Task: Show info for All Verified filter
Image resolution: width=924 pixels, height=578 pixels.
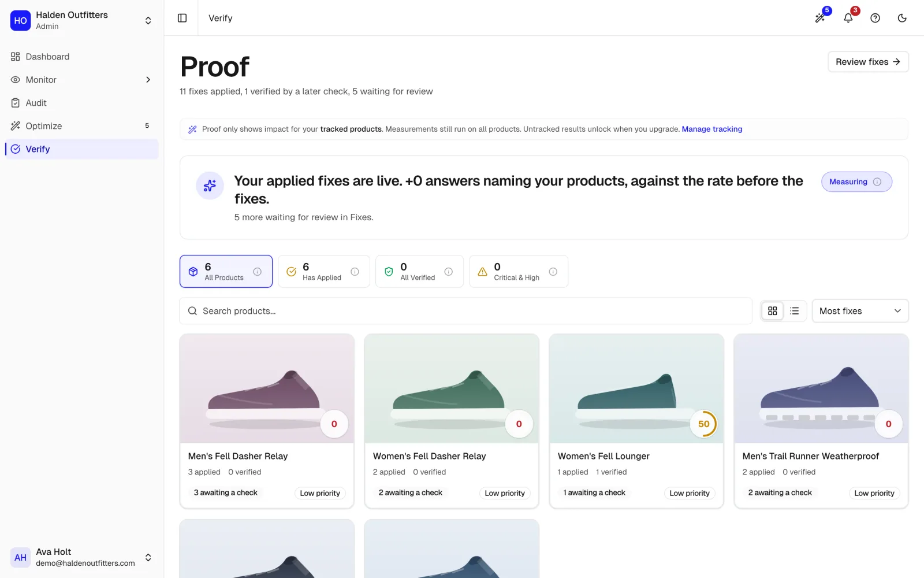Action: (x=449, y=272)
